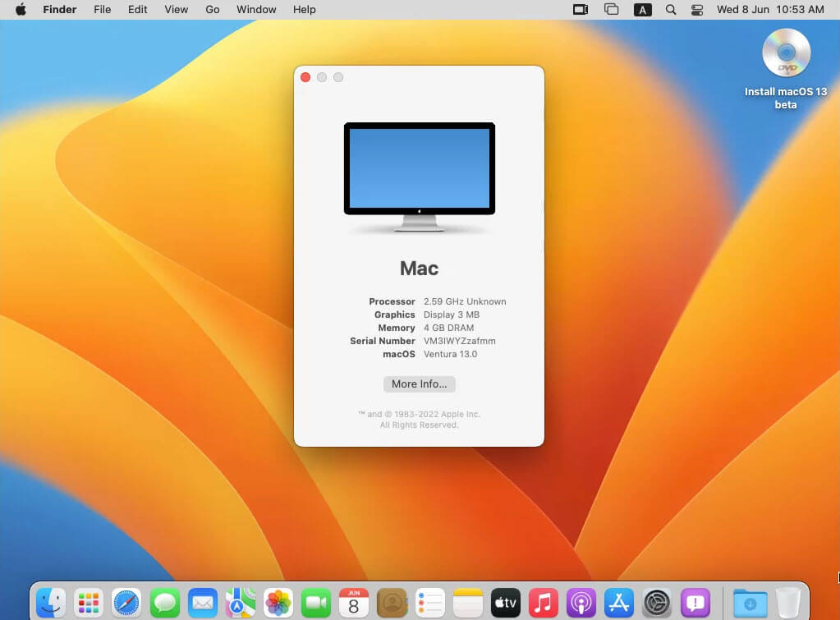Open FaceTime in the Dock

coord(316,603)
